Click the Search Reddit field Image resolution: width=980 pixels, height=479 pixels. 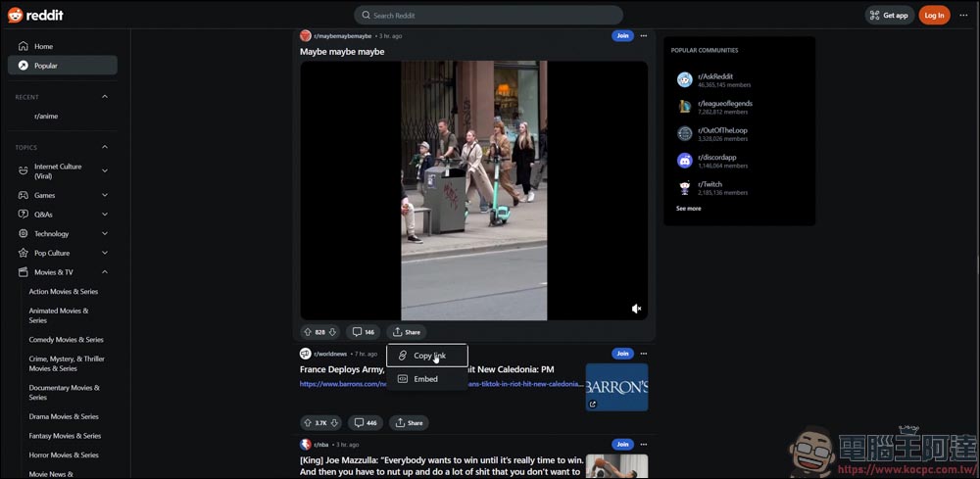488,15
